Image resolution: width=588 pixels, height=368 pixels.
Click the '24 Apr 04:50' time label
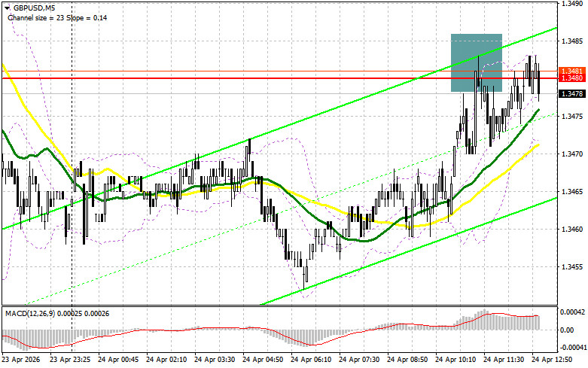tap(263, 360)
